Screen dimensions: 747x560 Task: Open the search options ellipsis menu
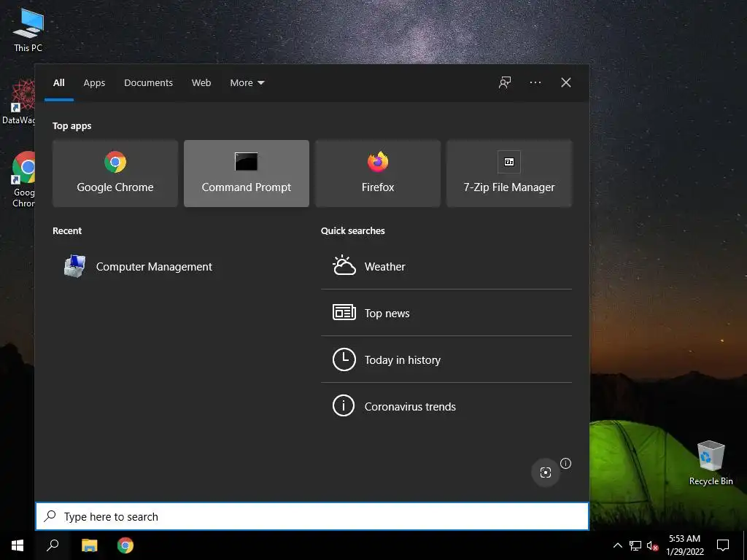(535, 83)
